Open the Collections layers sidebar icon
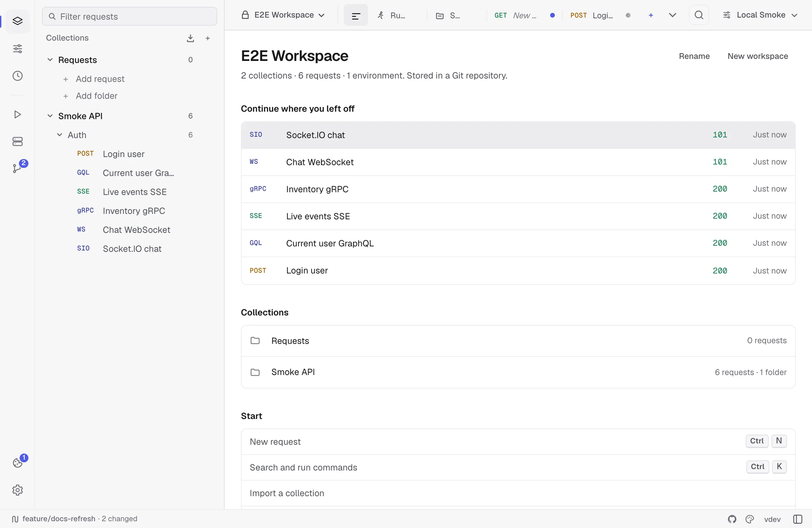812x528 pixels. click(17, 21)
